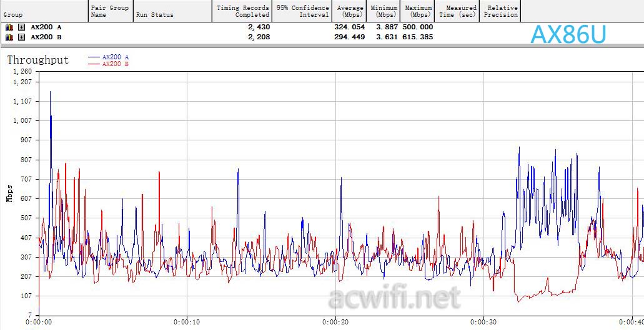Expand the AX200 B group row
The height and width of the screenshot is (330, 644).
[x=21, y=37]
